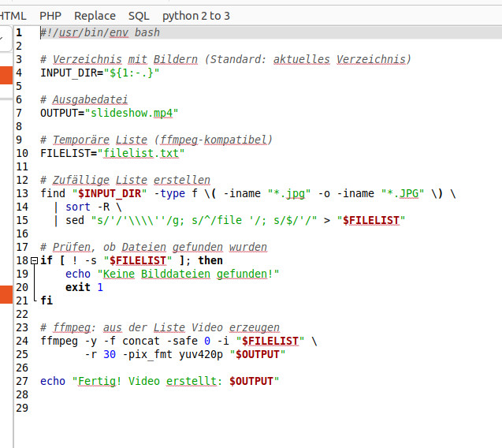This screenshot has height=448, width=502.
Task: Open the PHP tab
Action: pyautogui.click(x=50, y=16)
